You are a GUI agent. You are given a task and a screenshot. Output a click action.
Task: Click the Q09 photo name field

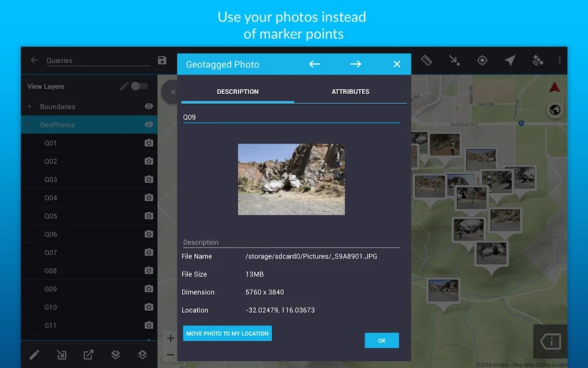(291, 117)
